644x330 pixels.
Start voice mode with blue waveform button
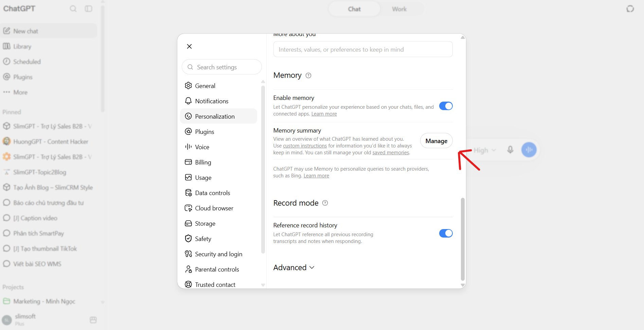click(x=529, y=150)
